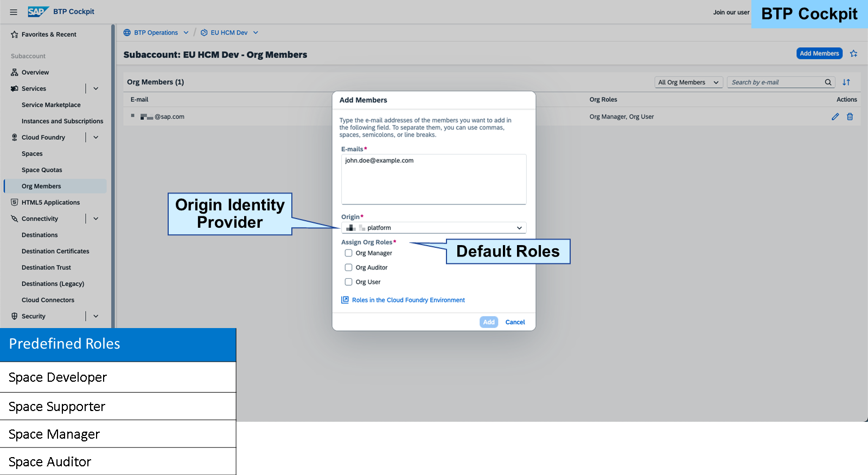
Task: Click the globe icon beside BTP Operations
Action: (127, 33)
